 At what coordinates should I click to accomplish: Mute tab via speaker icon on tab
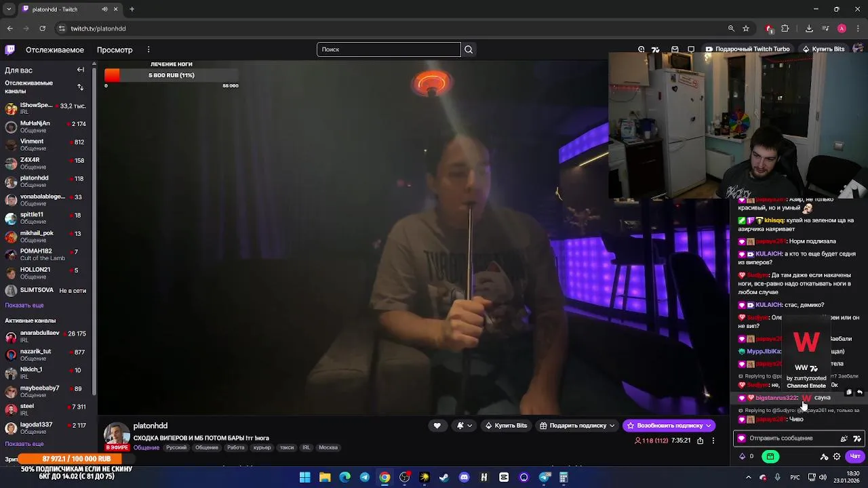click(104, 9)
